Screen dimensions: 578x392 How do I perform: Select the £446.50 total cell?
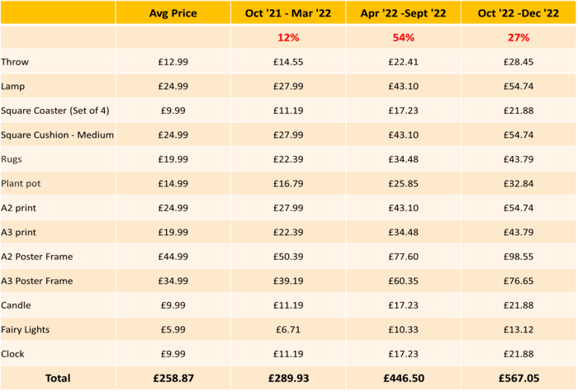404,378
